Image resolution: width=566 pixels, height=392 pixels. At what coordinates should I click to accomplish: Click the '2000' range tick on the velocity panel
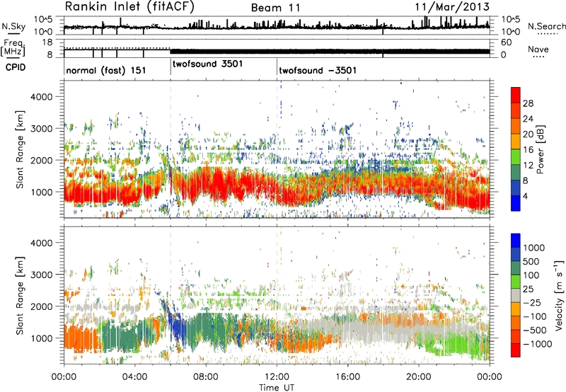tap(41, 306)
